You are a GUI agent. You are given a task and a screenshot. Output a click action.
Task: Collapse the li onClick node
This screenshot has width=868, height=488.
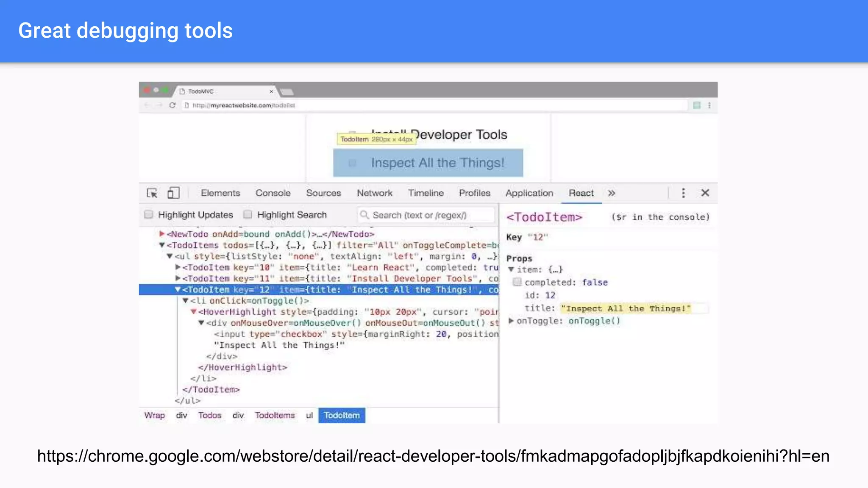pos(186,300)
